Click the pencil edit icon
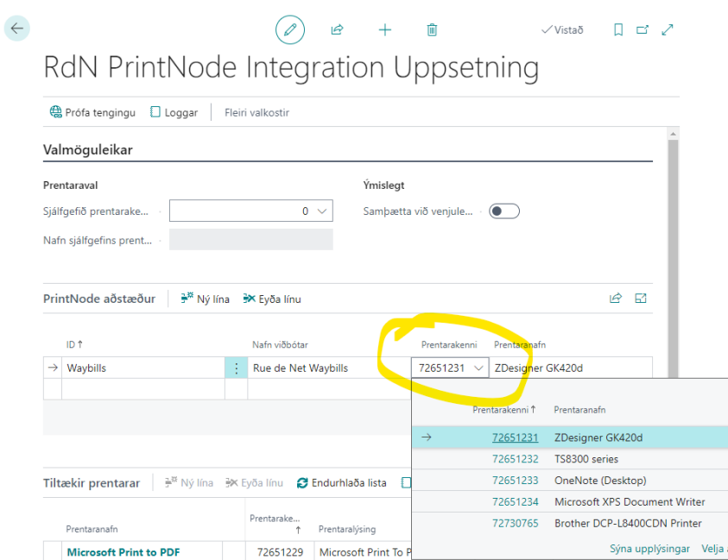 coord(290,30)
